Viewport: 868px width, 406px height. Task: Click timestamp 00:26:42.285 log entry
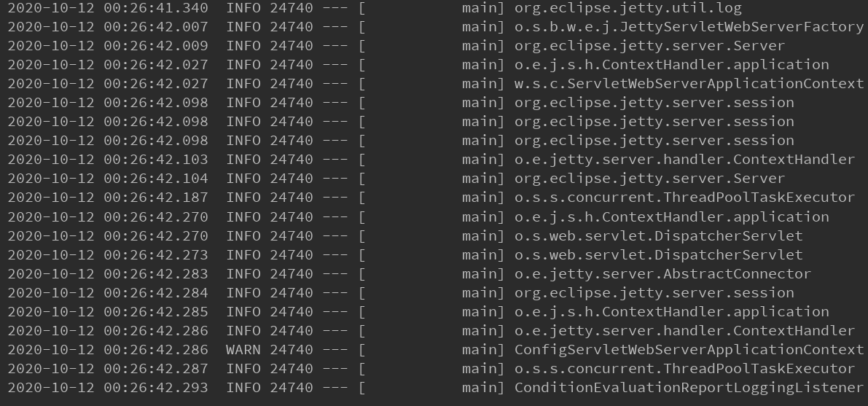155,312
